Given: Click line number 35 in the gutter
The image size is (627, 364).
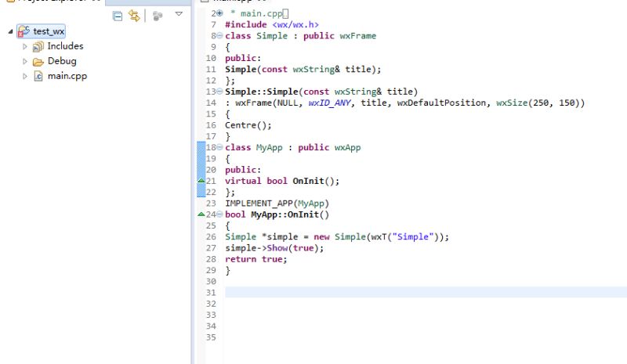Looking at the screenshot, I should pyautogui.click(x=211, y=337).
